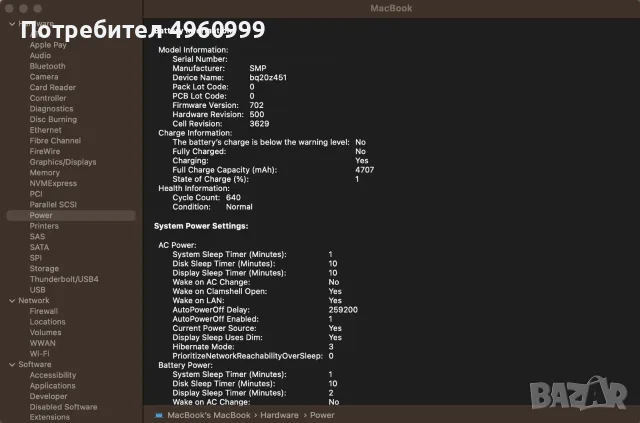This screenshot has height=423, width=640.
Task: Select Card Reader in the sidebar
Action: click(x=53, y=87)
